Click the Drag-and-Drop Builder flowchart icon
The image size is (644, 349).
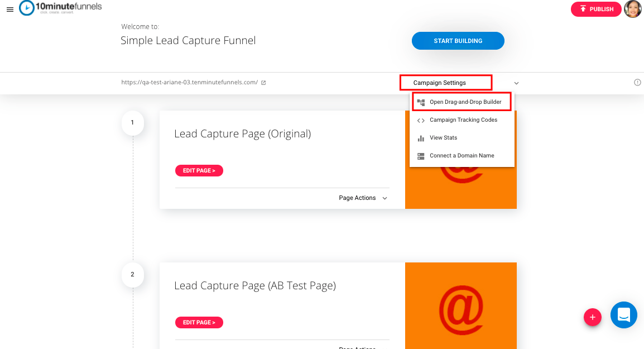[421, 102]
